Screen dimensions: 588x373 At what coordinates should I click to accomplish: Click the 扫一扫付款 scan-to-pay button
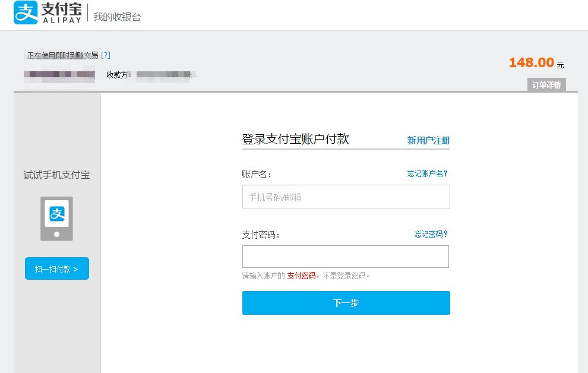pos(57,268)
